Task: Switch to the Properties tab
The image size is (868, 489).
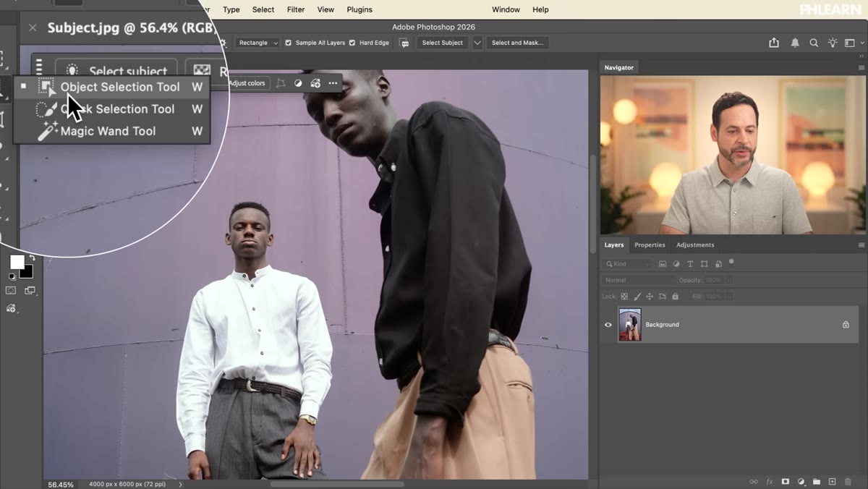Action: 650,245
